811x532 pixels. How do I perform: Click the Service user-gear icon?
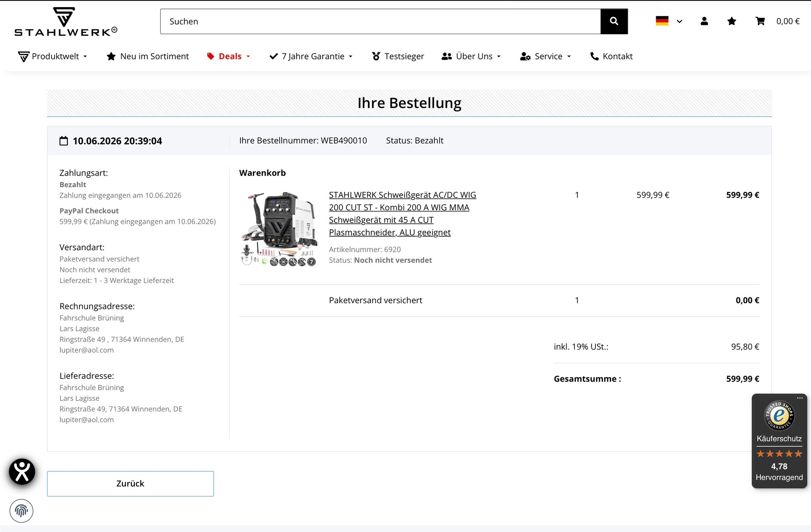point(525,56)
